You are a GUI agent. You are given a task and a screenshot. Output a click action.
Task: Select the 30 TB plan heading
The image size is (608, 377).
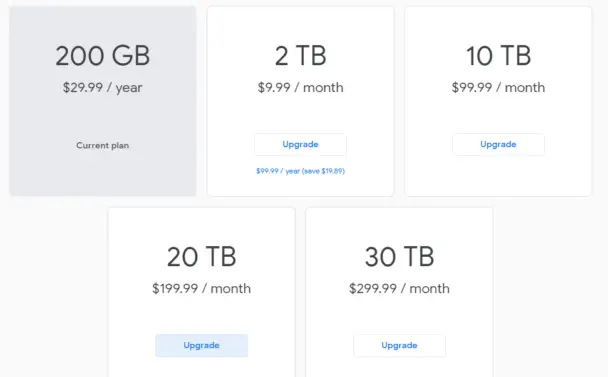[399, 256]
